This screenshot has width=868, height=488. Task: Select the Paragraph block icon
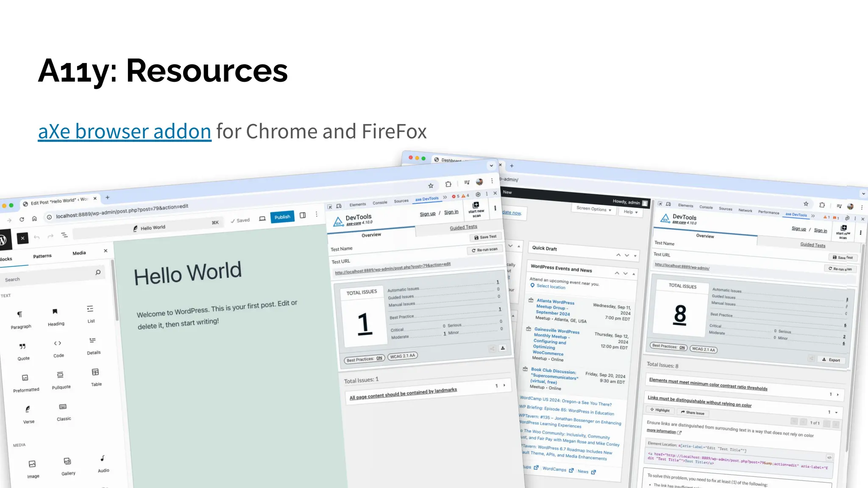[x=19, y=314]
